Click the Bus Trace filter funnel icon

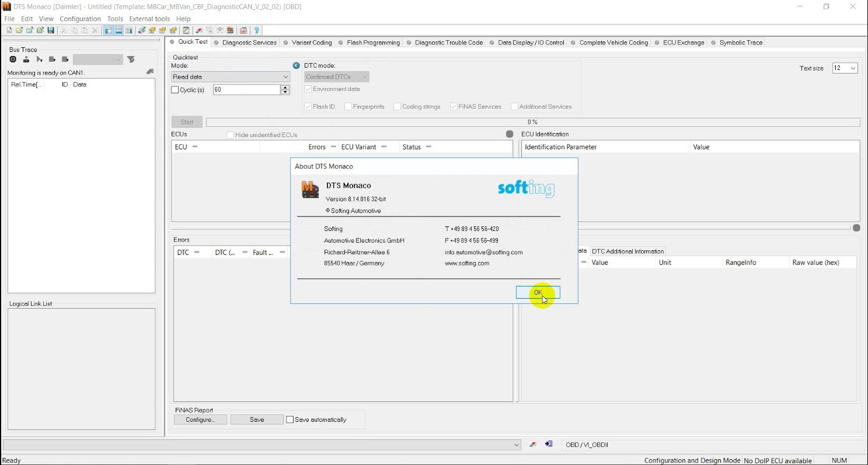point(131,59)
